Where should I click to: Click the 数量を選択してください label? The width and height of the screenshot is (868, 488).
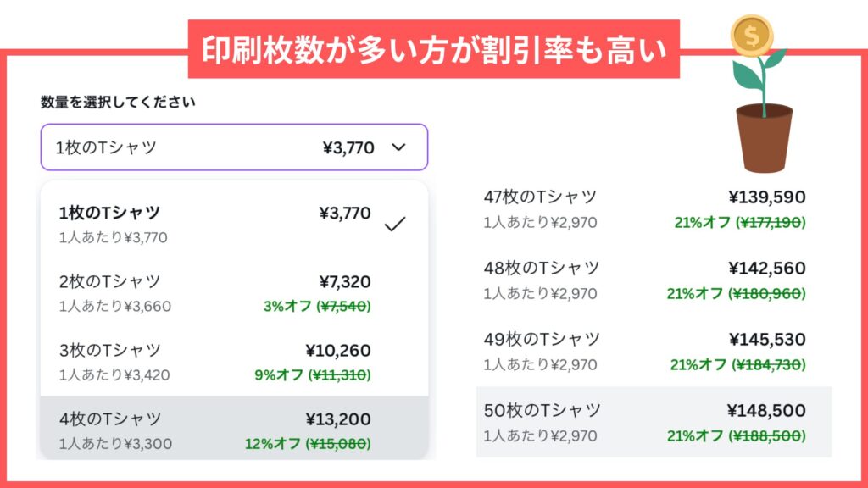tap(118, 102)
